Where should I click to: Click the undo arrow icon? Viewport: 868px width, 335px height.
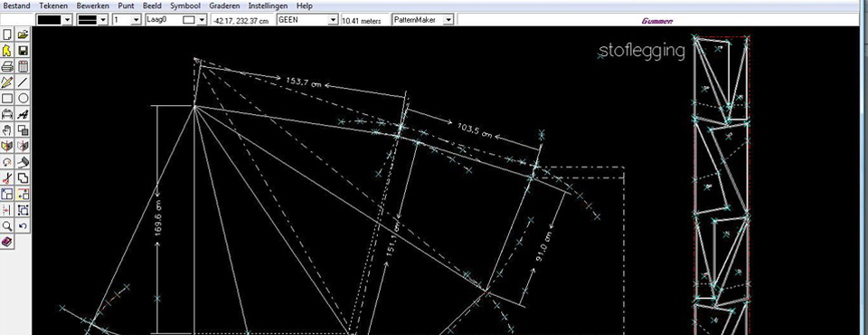tap(23, 226)
